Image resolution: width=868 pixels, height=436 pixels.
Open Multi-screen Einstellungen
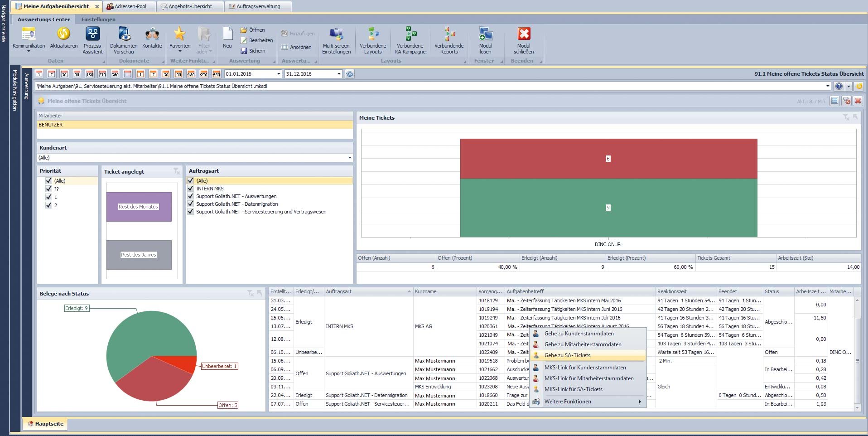coord(336,34)
